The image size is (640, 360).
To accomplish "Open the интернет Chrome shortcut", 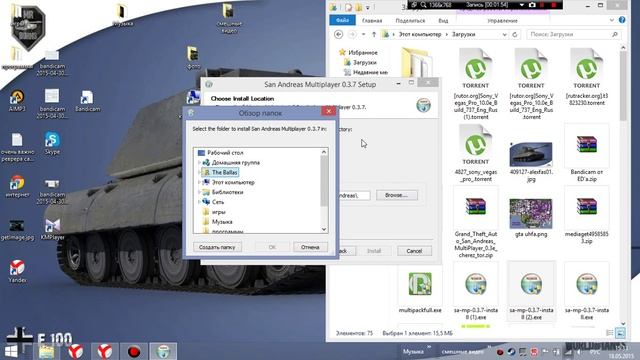I will 17,186.
